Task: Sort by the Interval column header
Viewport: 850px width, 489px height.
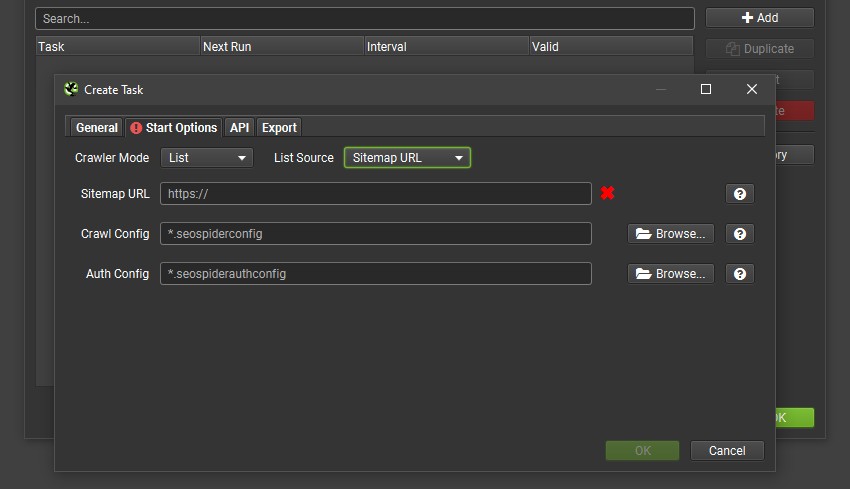Action: coord(447,47)
